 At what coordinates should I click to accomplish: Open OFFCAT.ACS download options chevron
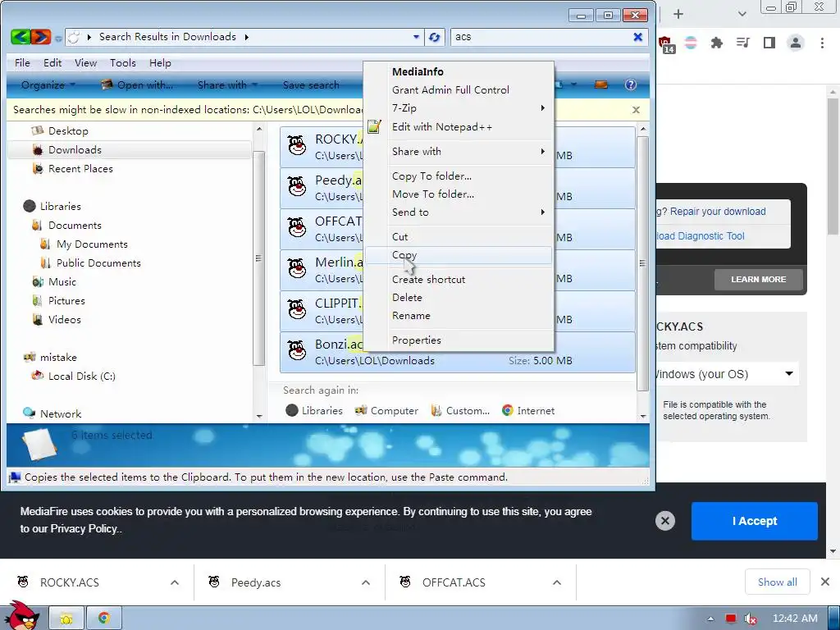point(557,582)
